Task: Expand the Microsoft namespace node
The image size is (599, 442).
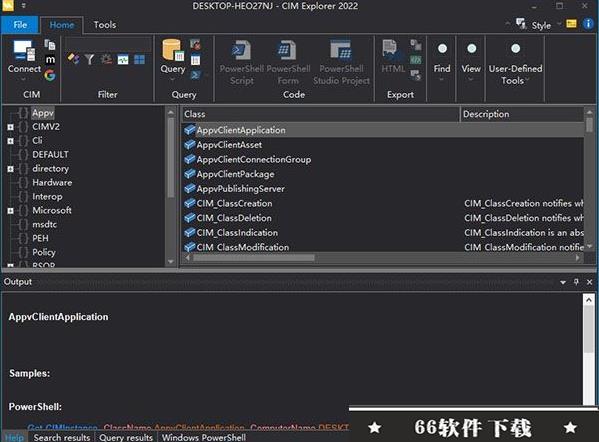Action: [11, 211]
